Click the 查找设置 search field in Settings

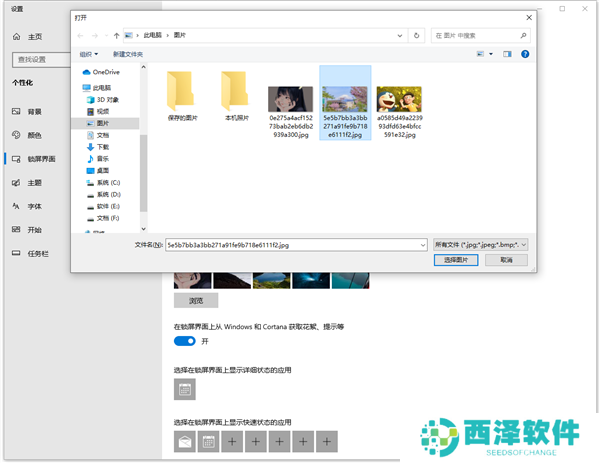(x=41, y=59)
